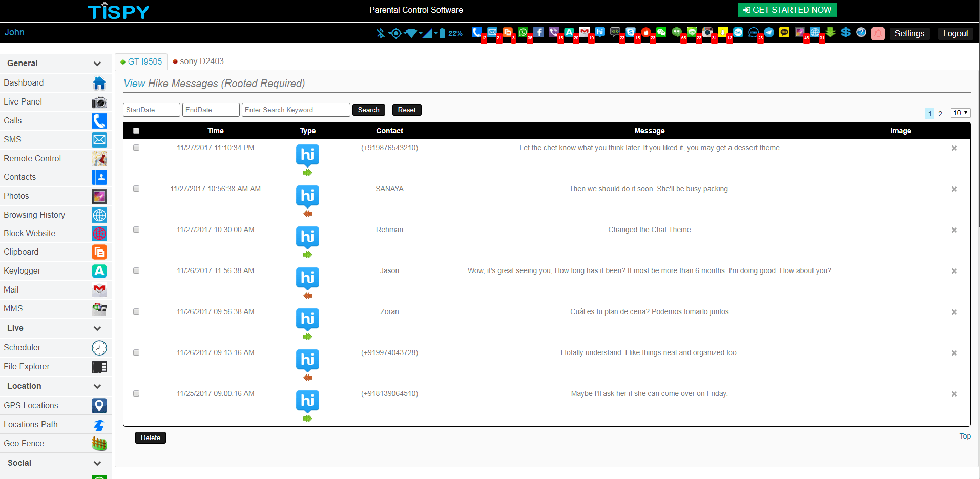Switch to the sony D2403 device tab
980x479 pixels.
pos(198,61)
